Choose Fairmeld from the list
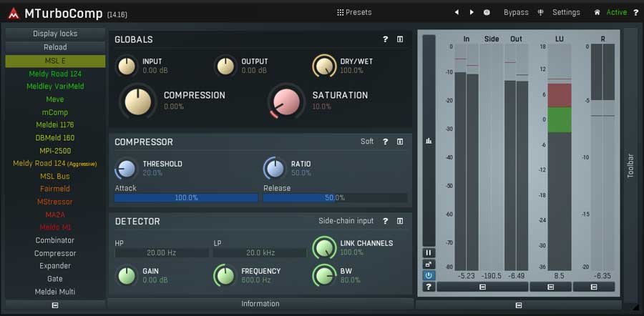 [55, 189]
